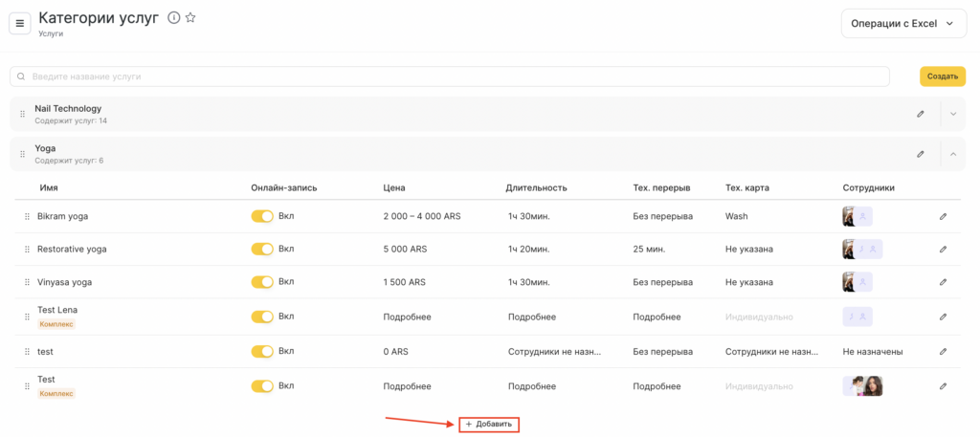
Task: Edit the Nail Technology category pencil icon
Action: [x=921, y=114]
